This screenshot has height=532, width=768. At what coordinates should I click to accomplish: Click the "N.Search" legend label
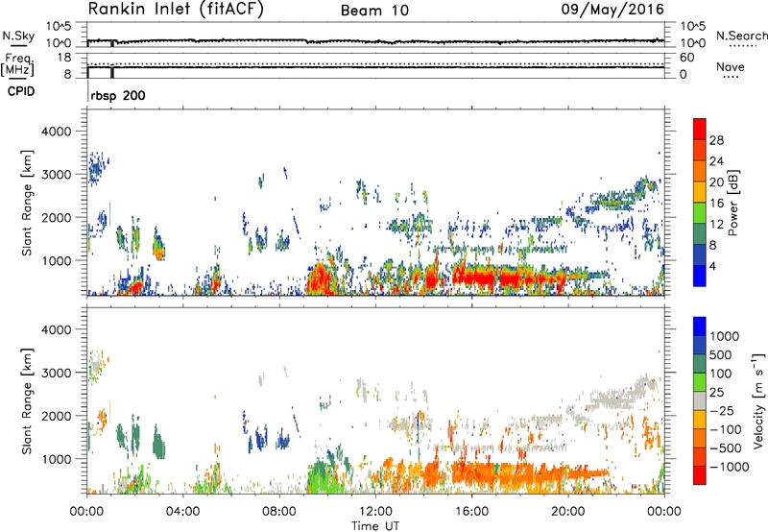pos(742,36)
